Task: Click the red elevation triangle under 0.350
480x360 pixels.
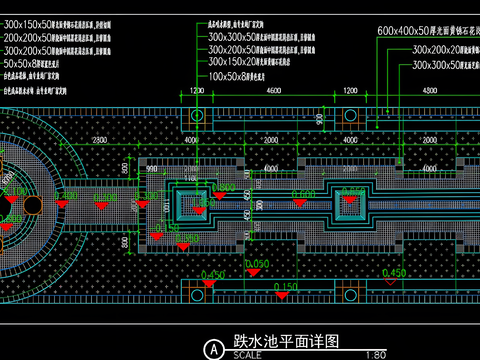Action: (183, 247)
